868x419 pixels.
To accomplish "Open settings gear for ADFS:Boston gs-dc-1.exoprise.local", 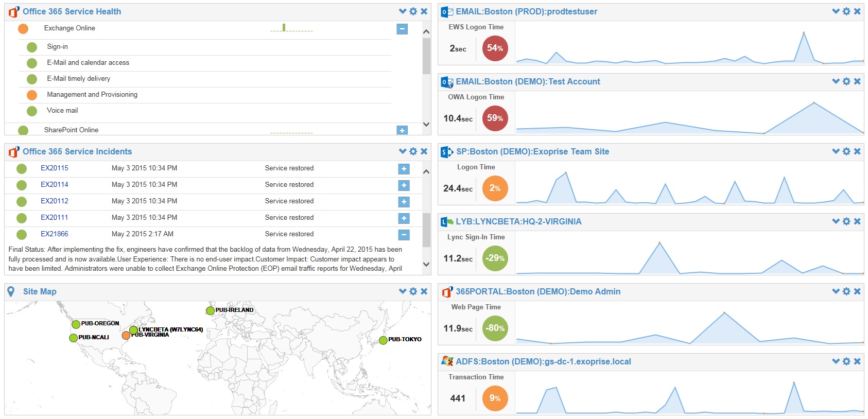I will [x=846, y=361].
